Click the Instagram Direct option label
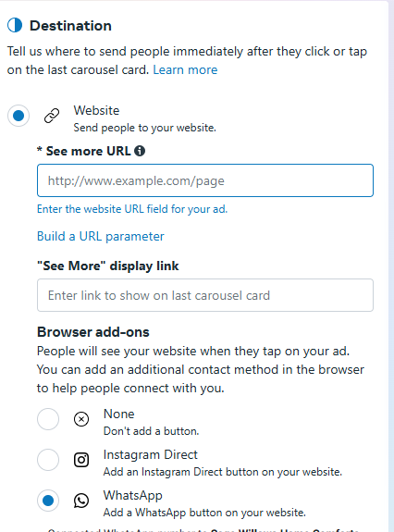 (x=150, y=454)
